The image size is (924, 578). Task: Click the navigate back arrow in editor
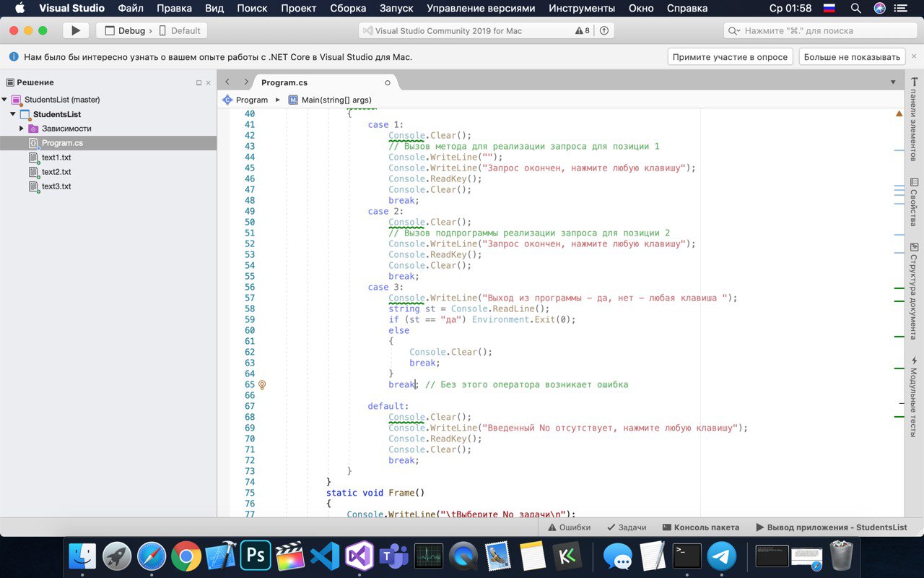click(228, 82)
